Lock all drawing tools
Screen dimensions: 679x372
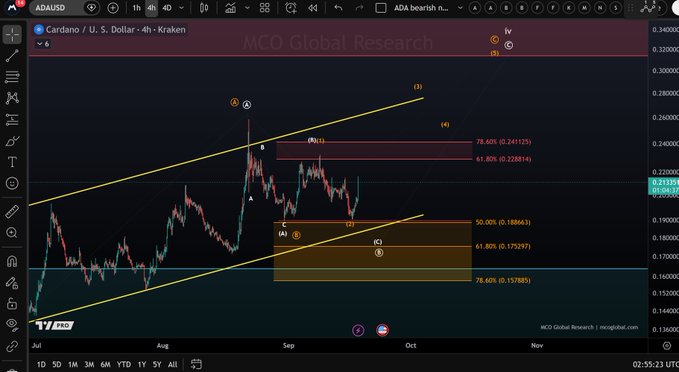[x=12, y=304]
